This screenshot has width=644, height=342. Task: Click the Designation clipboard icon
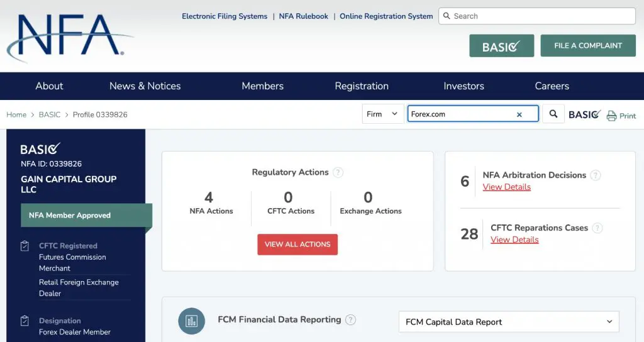click(x=25, y=321)
